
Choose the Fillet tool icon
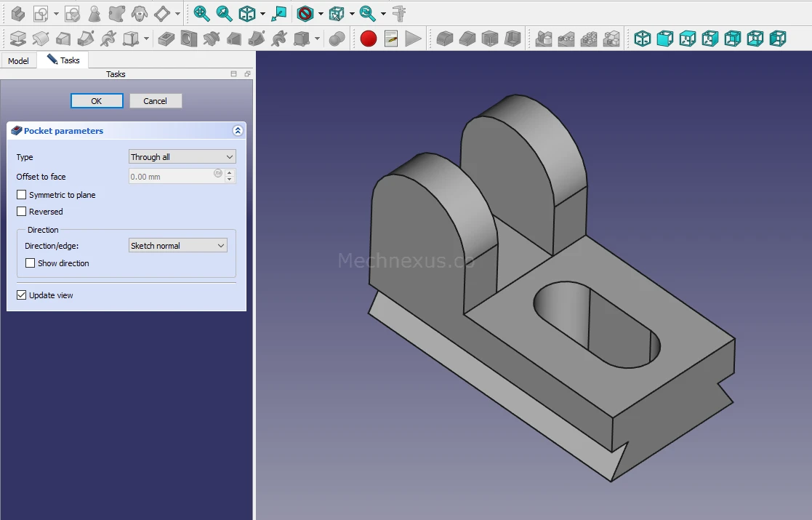445,39
